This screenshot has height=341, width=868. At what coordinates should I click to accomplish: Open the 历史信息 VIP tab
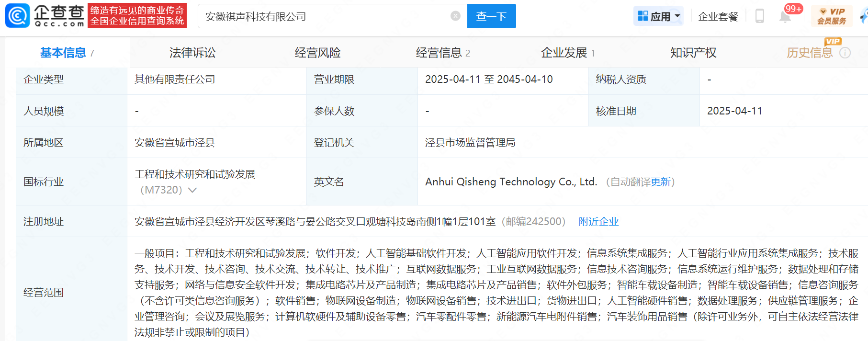coord(810,53)
